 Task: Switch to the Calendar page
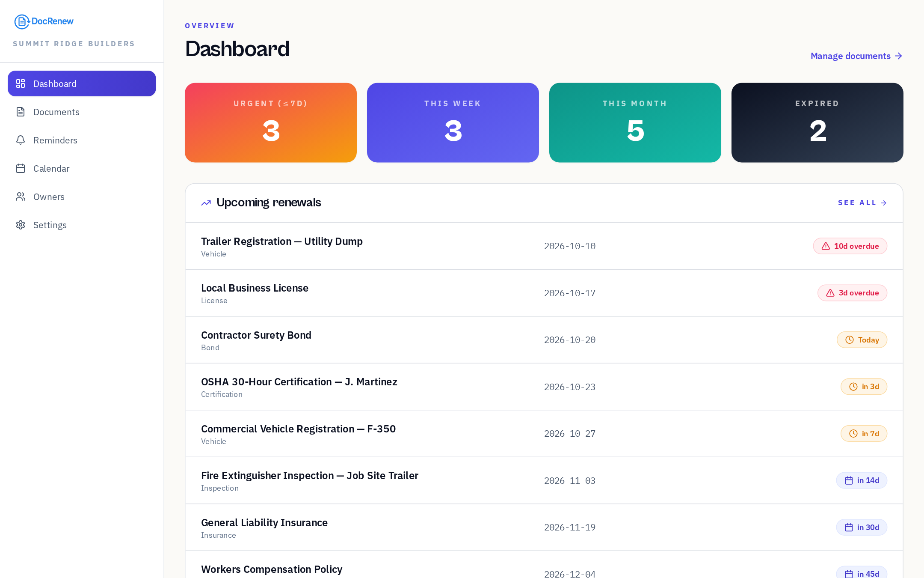point(82,168)
